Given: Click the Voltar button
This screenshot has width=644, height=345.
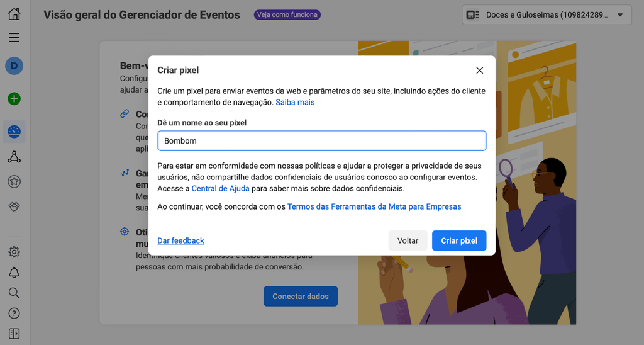Looking at the screenshot, I should pyautogui.click(x=408, y=240).
